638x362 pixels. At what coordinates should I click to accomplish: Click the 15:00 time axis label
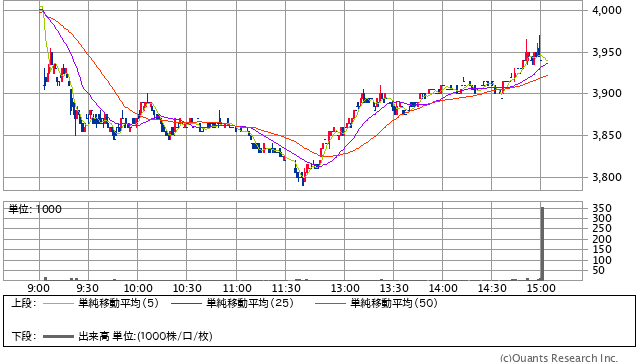tap(541, 288)
